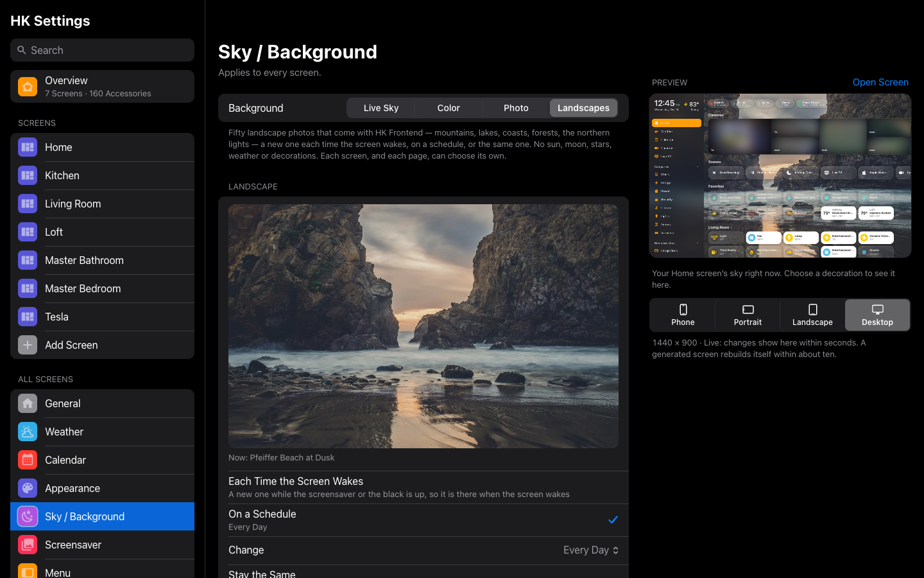Click the Sky / Background moon icon
Viewport: 924px width, 578px height.
pyautogui.click(x=28, y=516)
